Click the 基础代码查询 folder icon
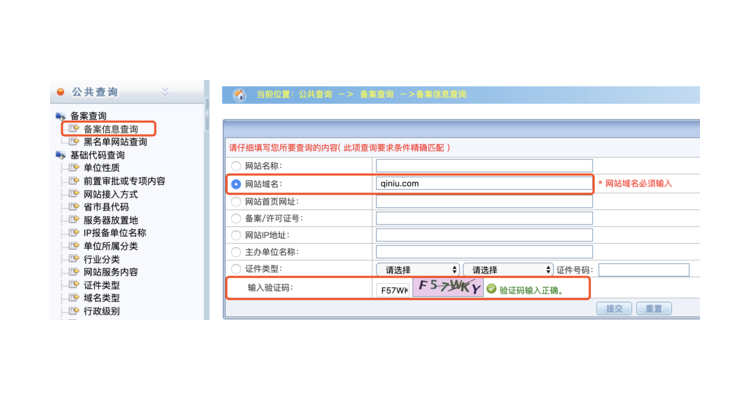Screen dimensions: 750x400 61,155
